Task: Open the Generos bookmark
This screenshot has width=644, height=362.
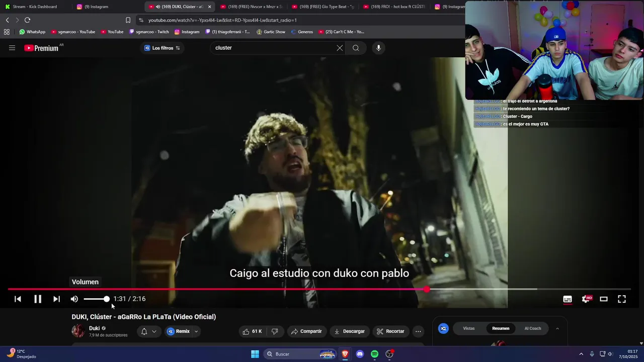Action: (302, 32)
